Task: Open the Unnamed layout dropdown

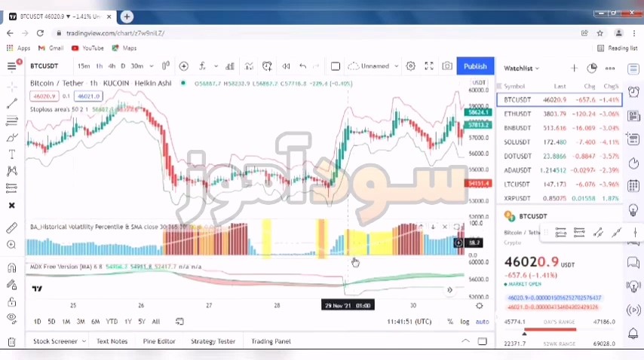Action: [x=373, y=66]
